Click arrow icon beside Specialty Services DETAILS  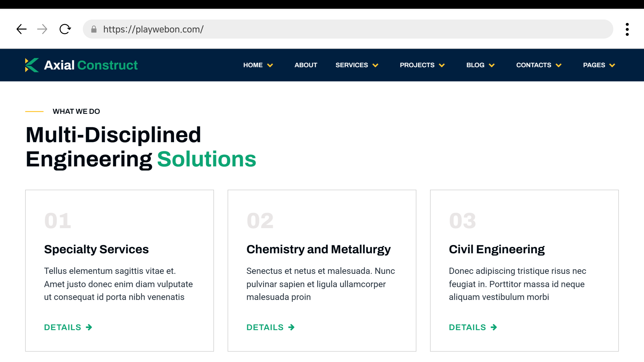click(x=89, y=327)
